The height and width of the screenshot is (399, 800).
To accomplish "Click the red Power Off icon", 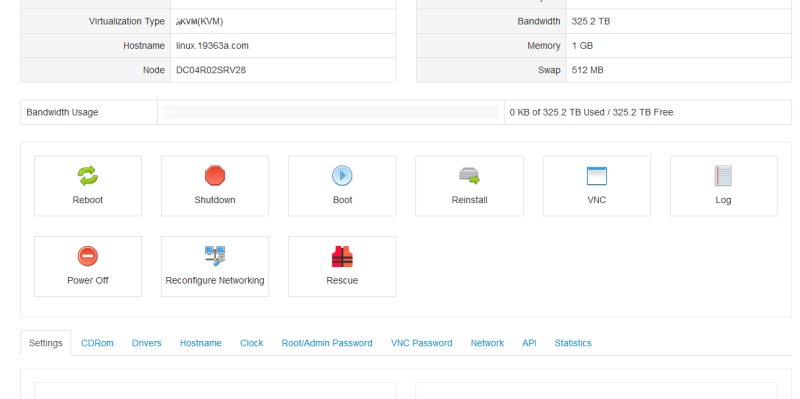I will 88,256.
